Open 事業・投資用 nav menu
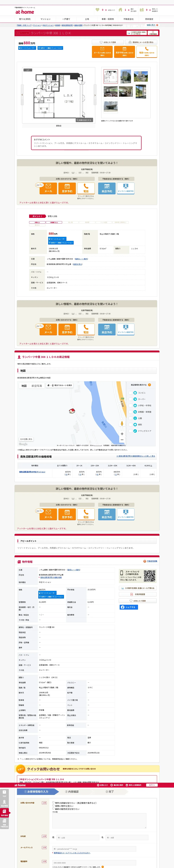The width and height of the screenshot is (174, 868). coord(108,19)
